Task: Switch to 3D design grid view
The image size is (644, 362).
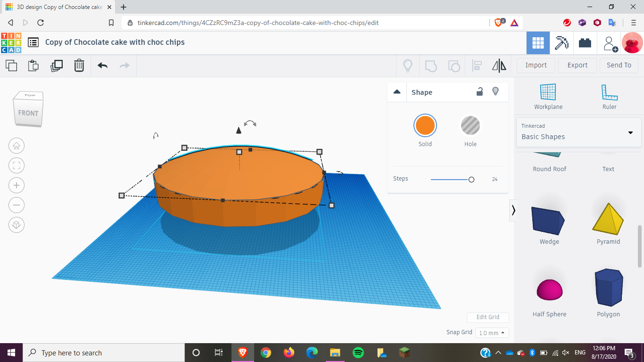Action: 538,43
